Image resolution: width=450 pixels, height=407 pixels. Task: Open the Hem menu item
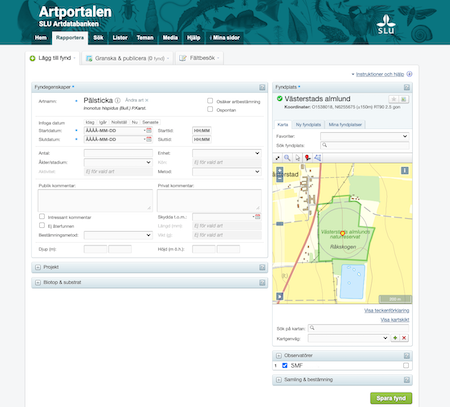(x=41, y=38)
